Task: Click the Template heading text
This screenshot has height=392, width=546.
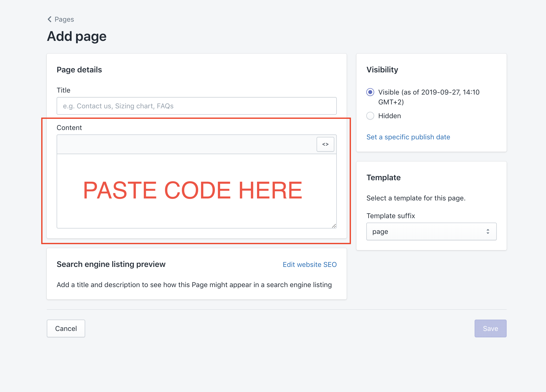Action: pos(383,178)
